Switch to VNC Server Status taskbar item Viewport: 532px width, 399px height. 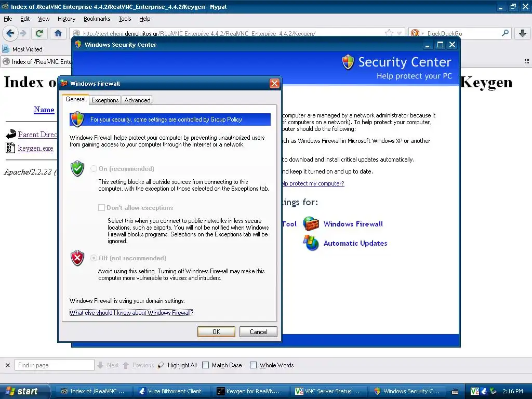coord(328,391)
